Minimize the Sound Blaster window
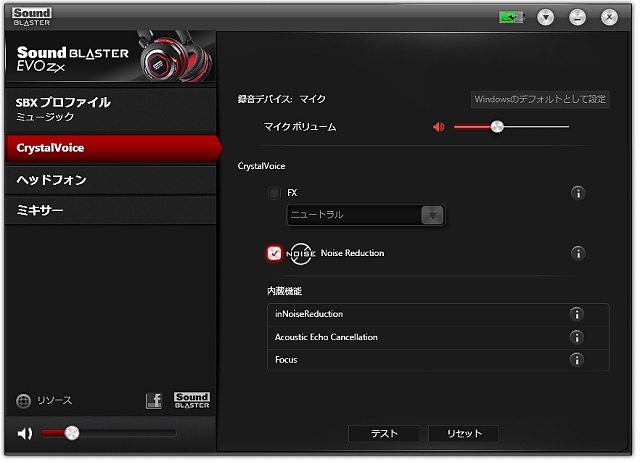Viewport: 640px width, 462px height. tap(577, 18)
